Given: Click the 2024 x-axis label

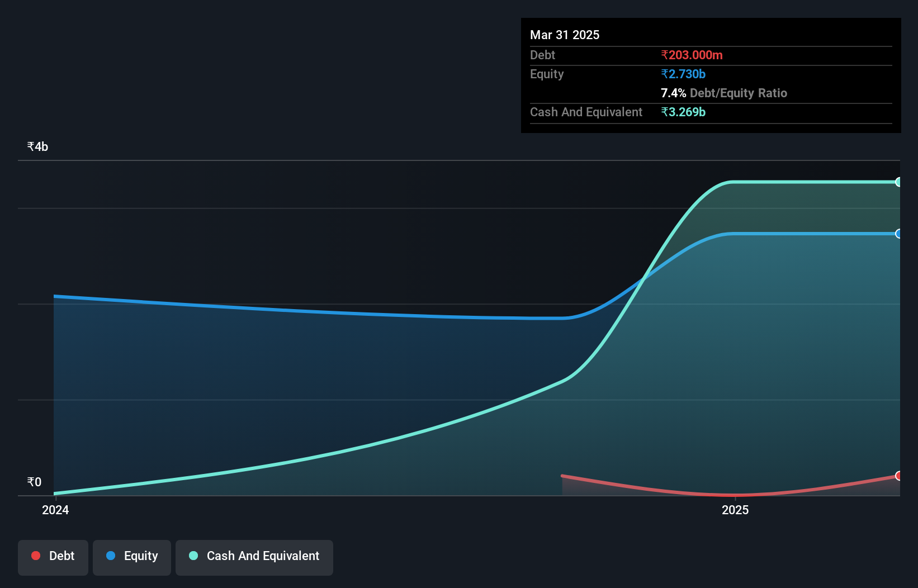Looking at the screenshot, I should [x=55, y=510].
